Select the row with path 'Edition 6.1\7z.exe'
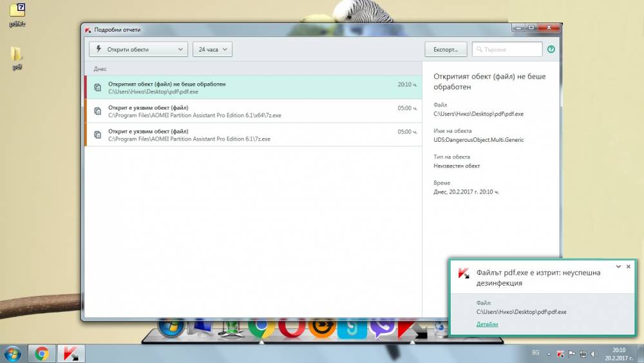644x363 pixels. [253, 135]
